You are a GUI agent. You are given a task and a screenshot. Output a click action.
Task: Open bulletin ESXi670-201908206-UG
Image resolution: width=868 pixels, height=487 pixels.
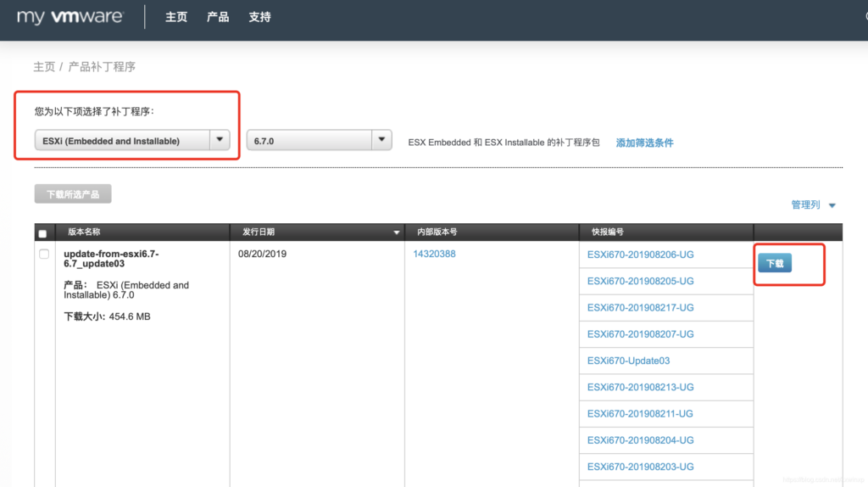[x=640, y=255]
